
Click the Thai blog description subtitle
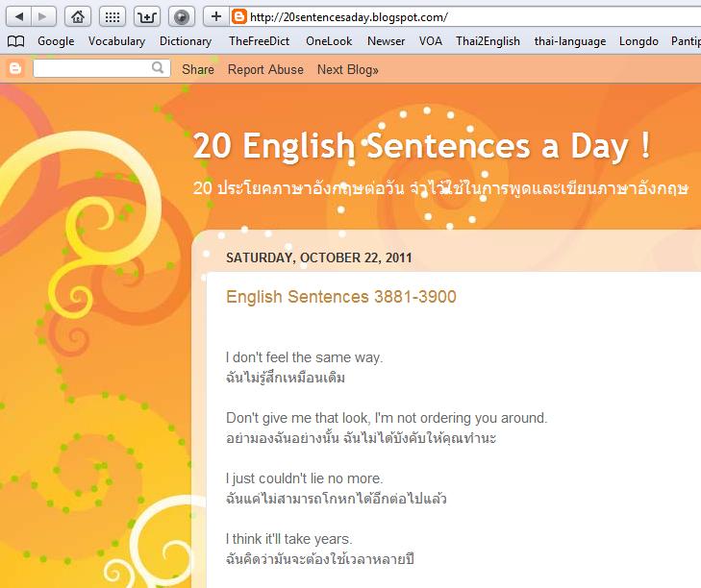pyautogui.click(x=440, y=187)
